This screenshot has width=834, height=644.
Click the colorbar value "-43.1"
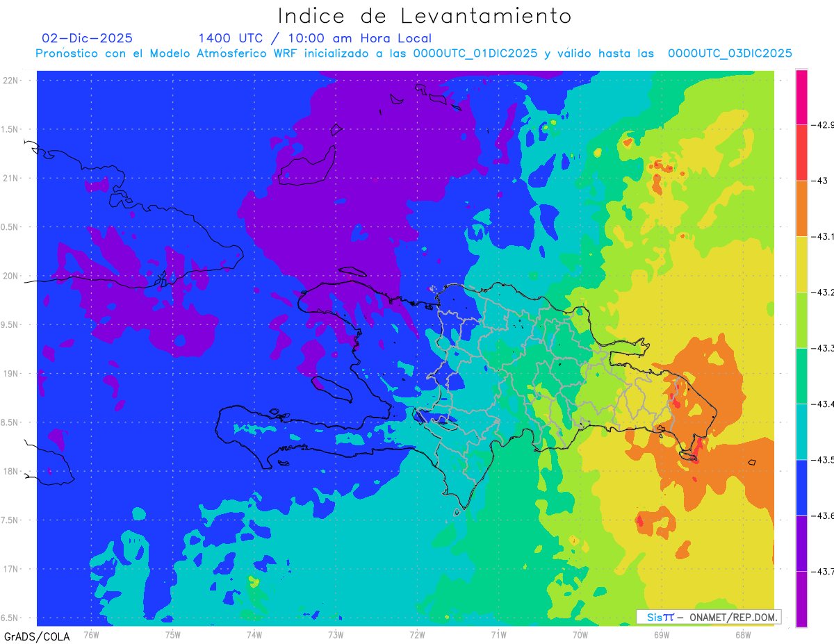click(x=821, y=237)
